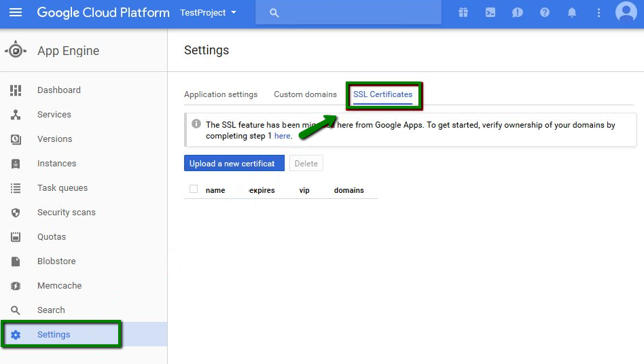Screen dimensions: 644x364
Task: Click the Dashboard sidebar icon
Action: point(16,90)
